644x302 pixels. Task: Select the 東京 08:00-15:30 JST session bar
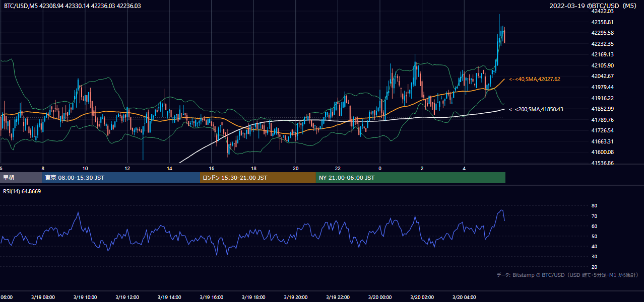(x=121, y=178)
